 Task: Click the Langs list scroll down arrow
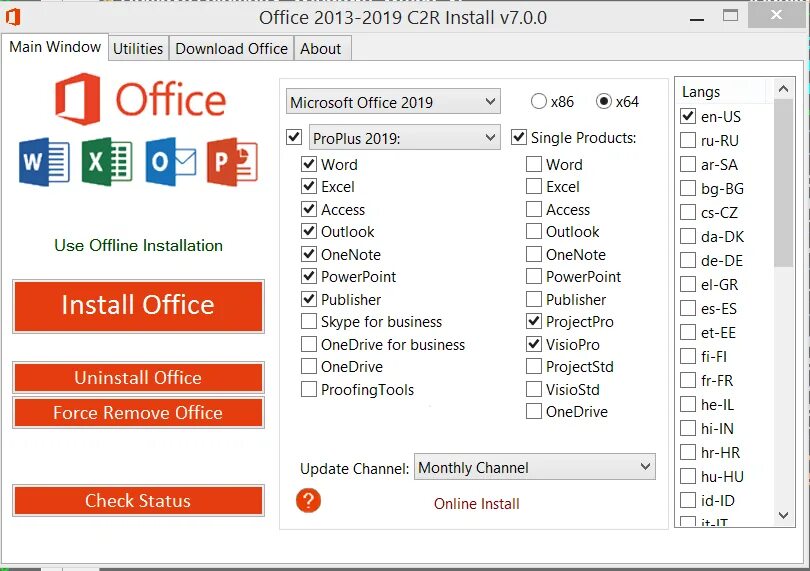tap(783, 515)
